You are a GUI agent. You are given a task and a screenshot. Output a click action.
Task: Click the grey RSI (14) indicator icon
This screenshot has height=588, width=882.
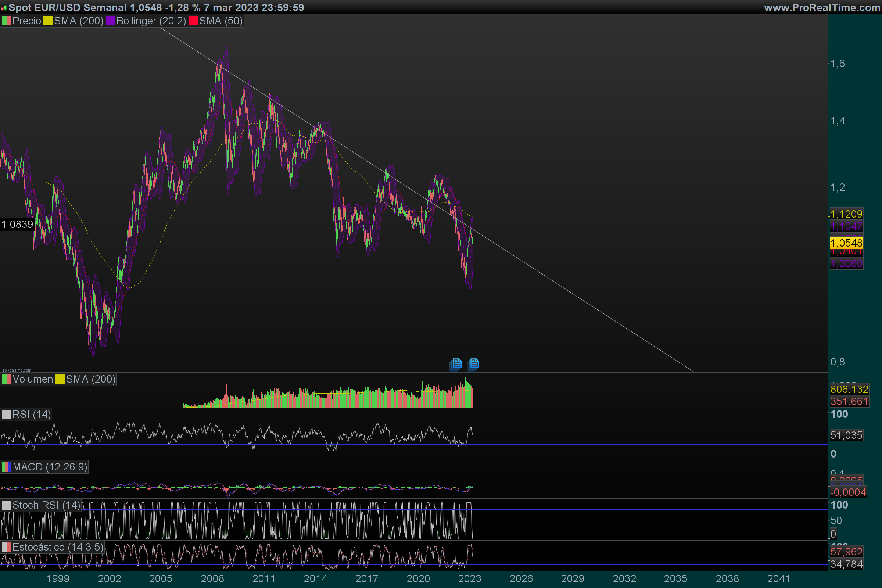point(6,415)
